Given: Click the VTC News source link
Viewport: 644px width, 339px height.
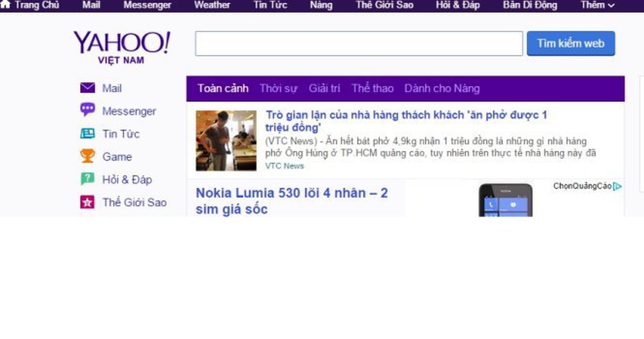Looking at the screenshot, I should point(284,166).
